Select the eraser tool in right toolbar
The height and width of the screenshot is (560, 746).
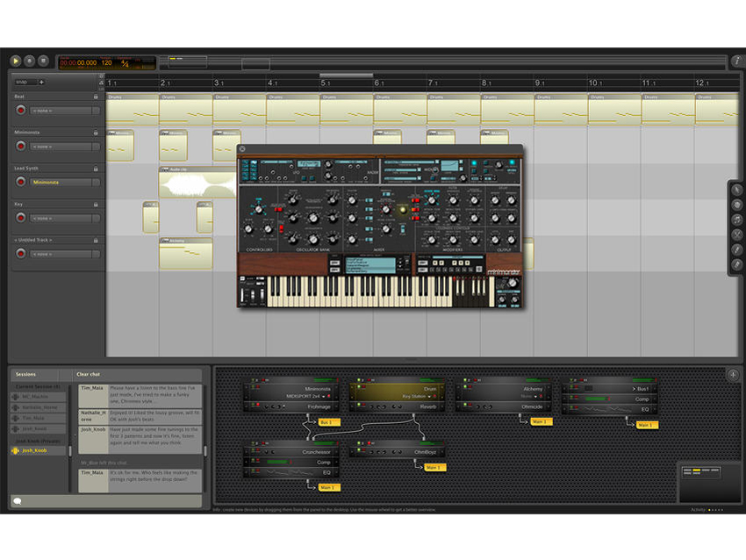click(x=737, y=264)
